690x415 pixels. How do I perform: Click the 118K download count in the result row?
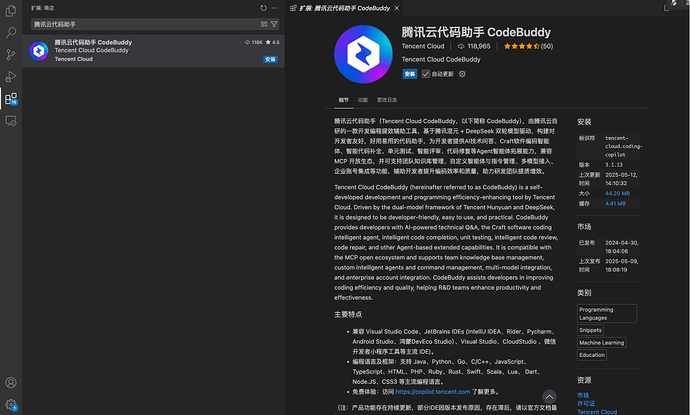253,42
